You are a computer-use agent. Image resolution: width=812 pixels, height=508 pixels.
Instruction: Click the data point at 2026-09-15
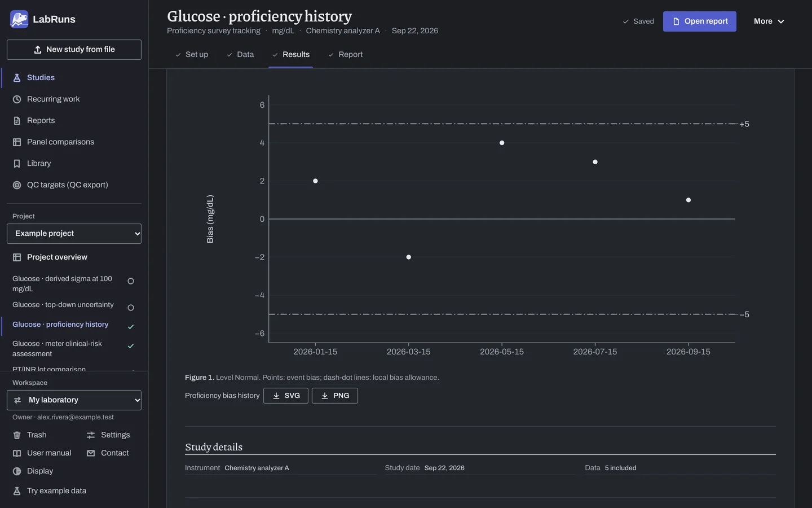coord(689,200)
